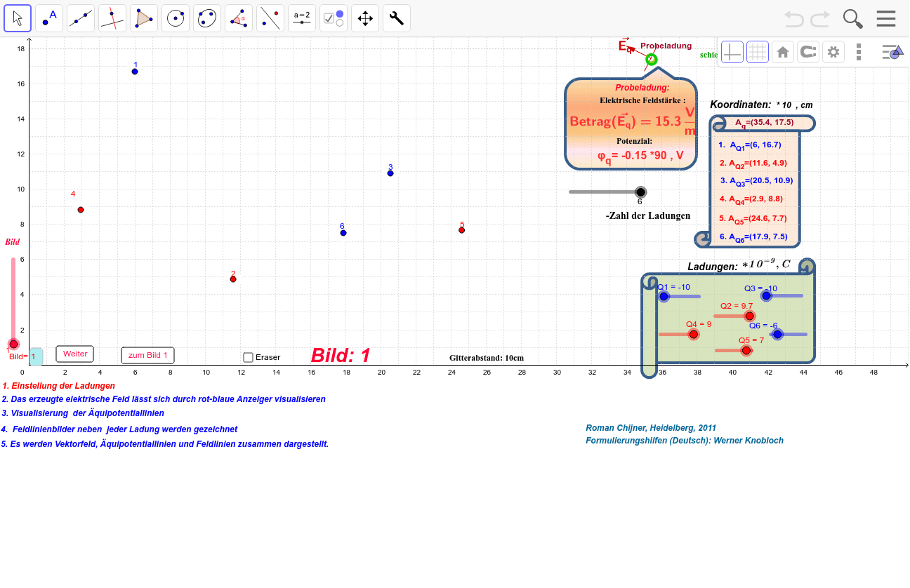The width and height of the screenshot is (910, 588).
Task: Click 'Formulierungshilfen (Deutsch): Werner Knobloch' text
Action: [x=685, y=441]
